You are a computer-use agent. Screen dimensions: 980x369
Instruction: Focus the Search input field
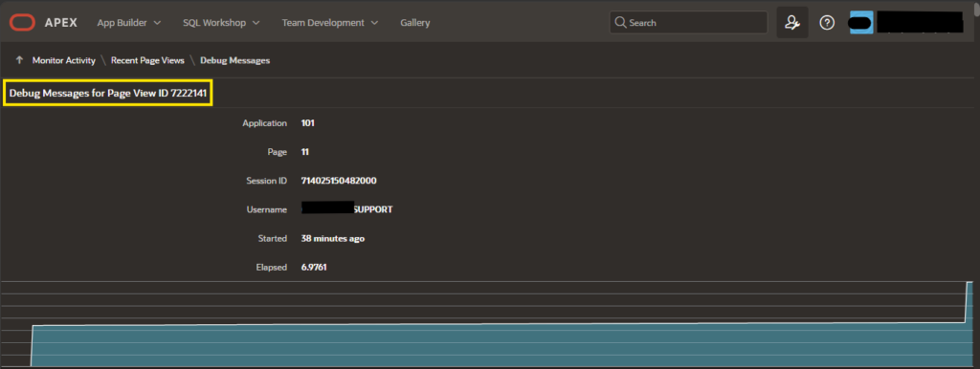tap(688, 23)
